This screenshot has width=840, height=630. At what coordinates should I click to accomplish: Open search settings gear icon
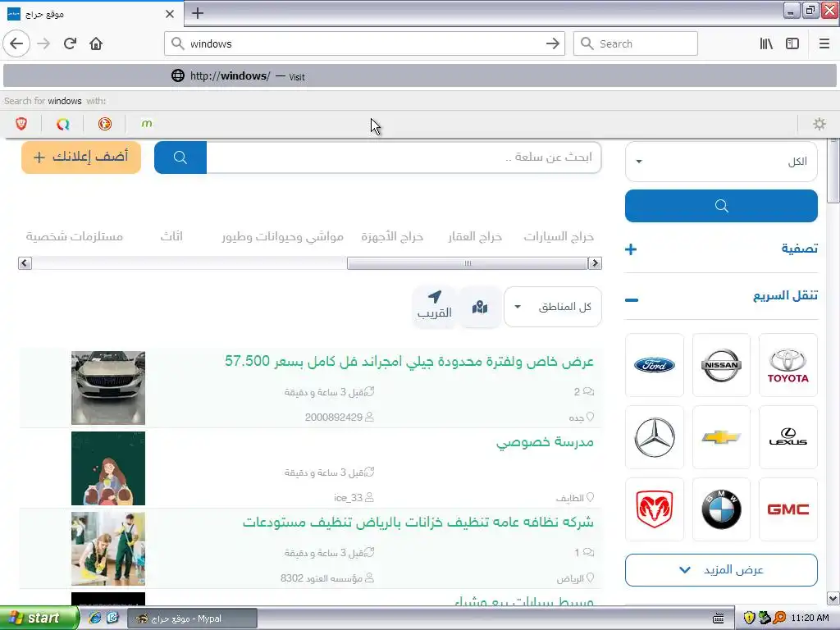(x=819, y=124)
